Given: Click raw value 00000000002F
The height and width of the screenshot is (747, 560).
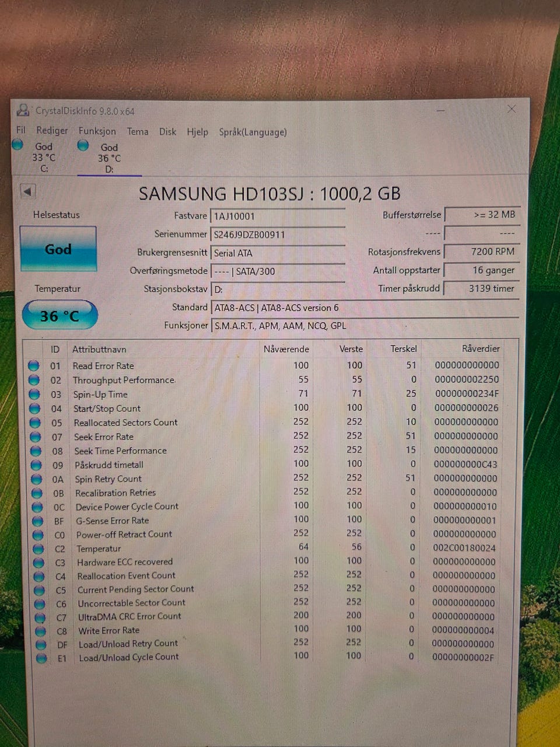Looking at the screenshot, I should (463, 657).
